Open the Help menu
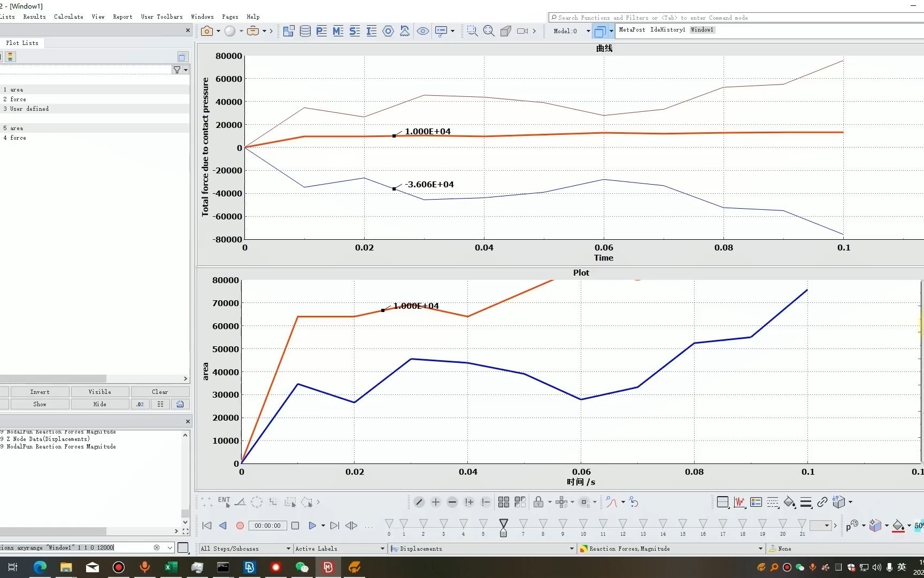This screenshot has width=924, height=578. click(x=253, y=17)
